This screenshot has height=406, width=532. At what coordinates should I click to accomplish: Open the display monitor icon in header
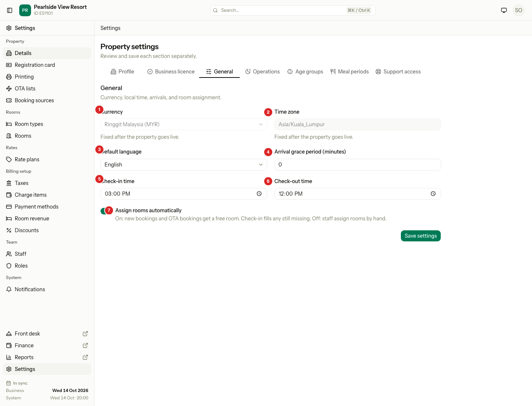pos(504,10)
